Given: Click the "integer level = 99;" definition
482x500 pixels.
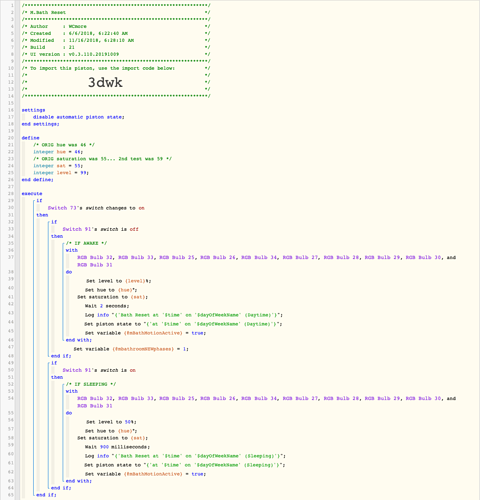Looking at the screenshot, I should [61, 173].
